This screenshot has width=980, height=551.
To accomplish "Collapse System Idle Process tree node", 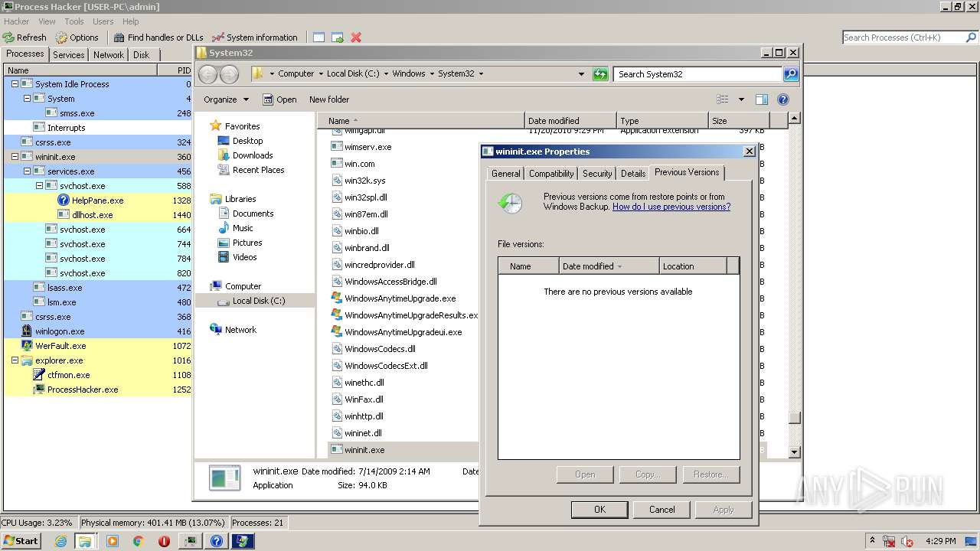I will click(x=15, y=84).
